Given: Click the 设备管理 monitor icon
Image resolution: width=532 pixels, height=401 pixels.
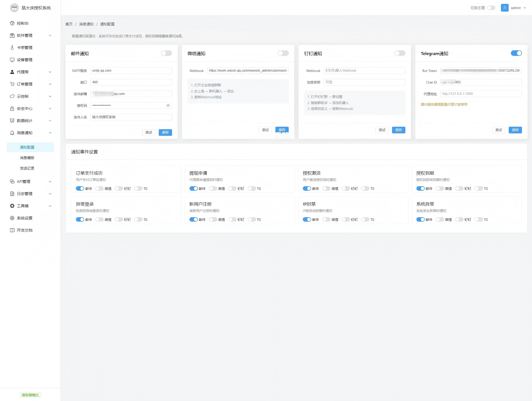Looking at the screenshot, I should (x=12, y=60).
